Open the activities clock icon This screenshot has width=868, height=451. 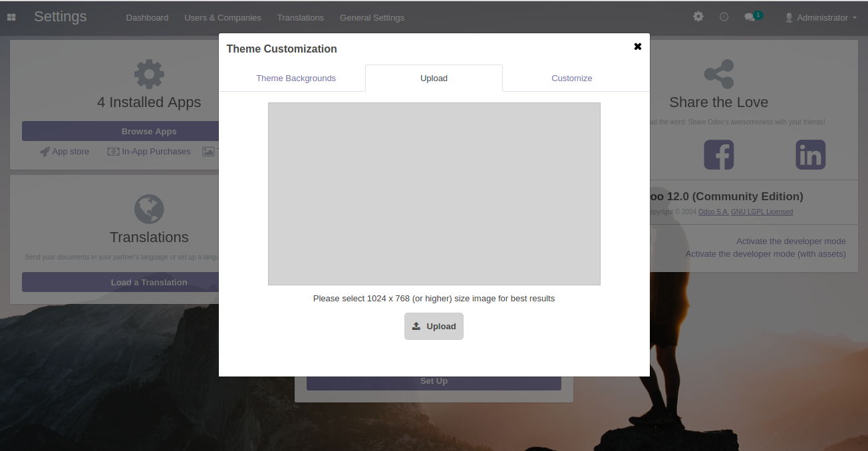[x=724, y=17]
